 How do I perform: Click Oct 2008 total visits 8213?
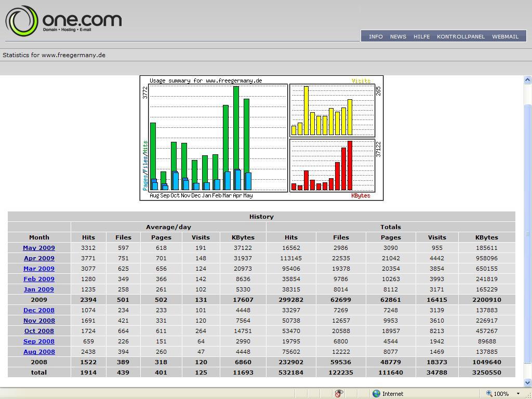click(437, 331)
